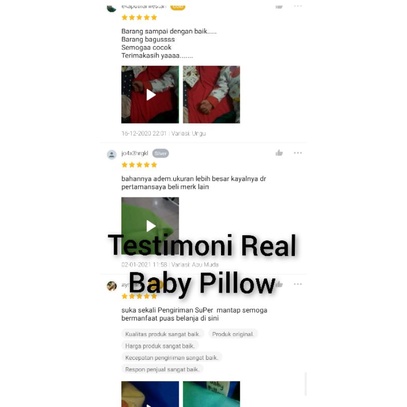Viewport: 407px width, 407px height.
Task: Open teal Baby Pillow photo thumbnail
Action: point(211,394)
